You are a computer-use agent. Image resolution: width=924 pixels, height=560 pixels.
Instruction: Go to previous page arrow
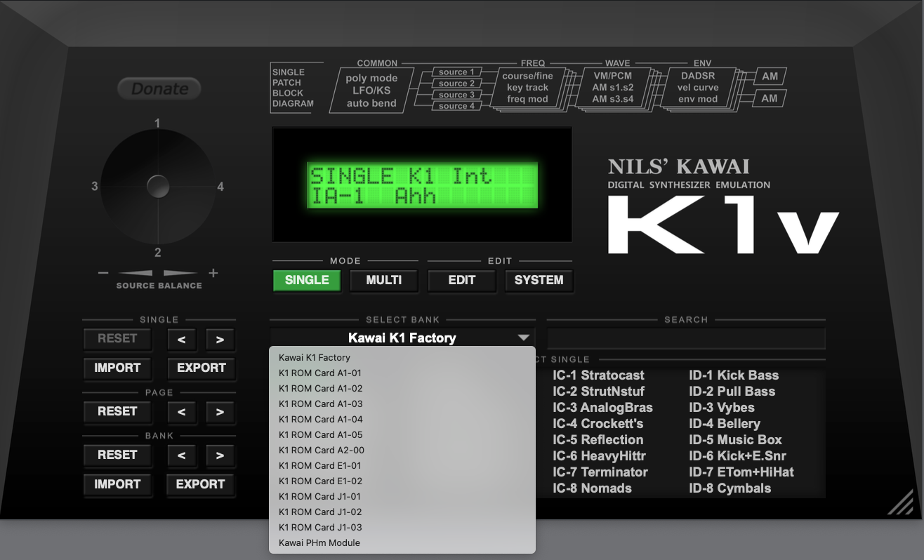pos(181,413)
